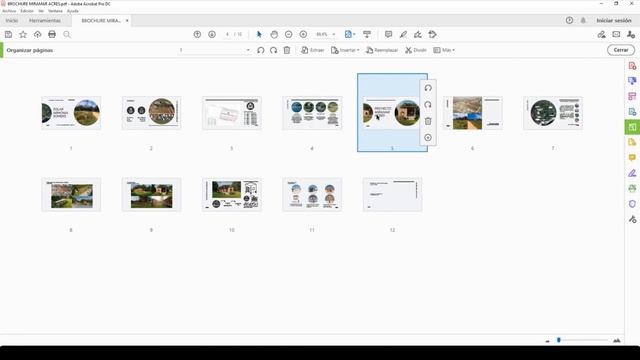Image resolution: width=640 pixels, height=360 pixels.
Task: Open the Export PDF tool in right sidebar
Action: point(632,112)
